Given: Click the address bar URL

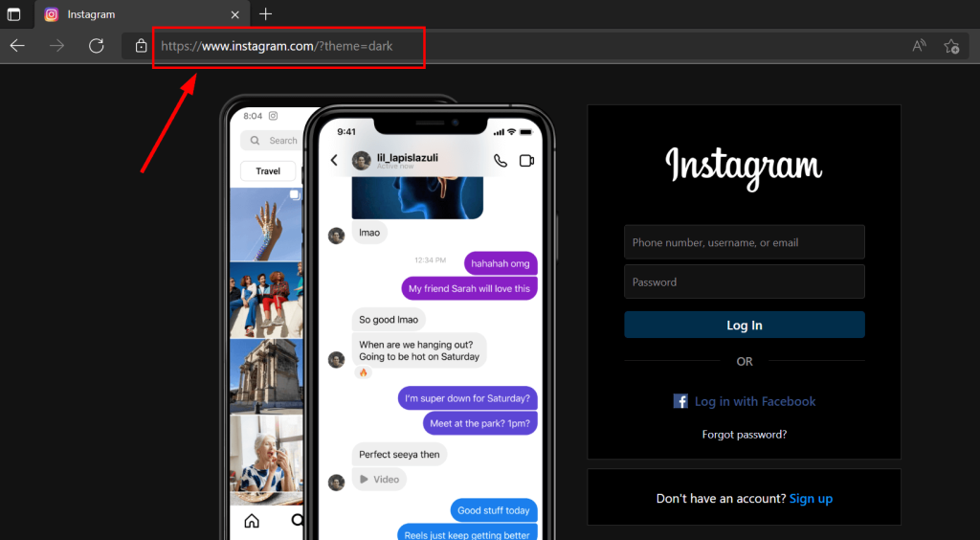Looking at the screenshot, I should coord(277,46).
